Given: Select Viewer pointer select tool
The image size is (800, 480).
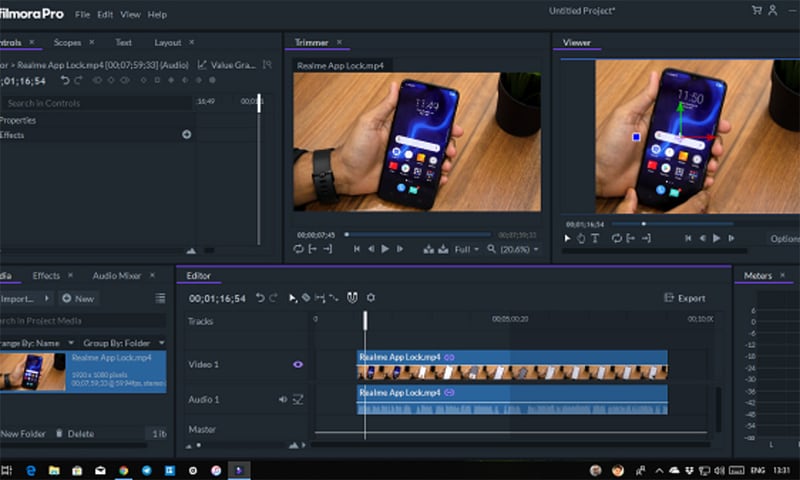Looking at the screenshot, I should (567, 238).
